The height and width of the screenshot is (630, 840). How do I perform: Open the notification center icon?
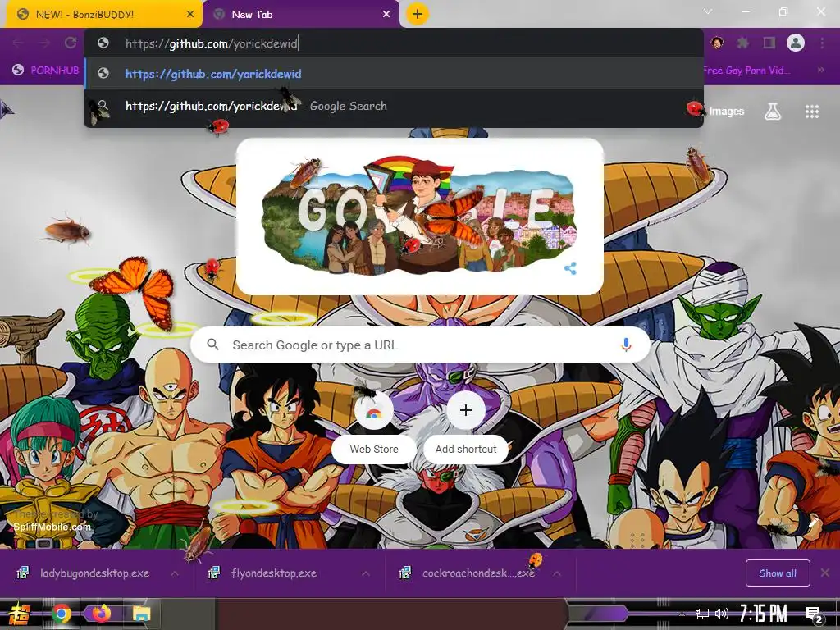click(814, 614)
